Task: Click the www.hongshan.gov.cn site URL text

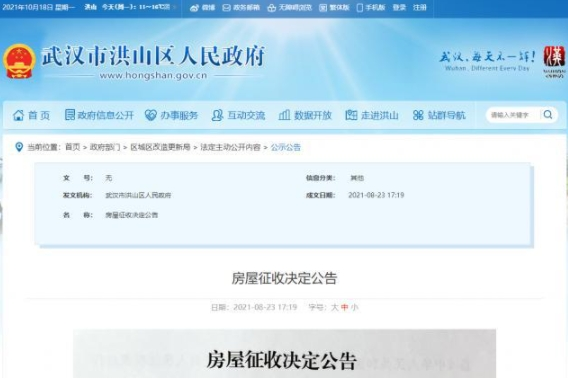Action: [x=153, y=75]
